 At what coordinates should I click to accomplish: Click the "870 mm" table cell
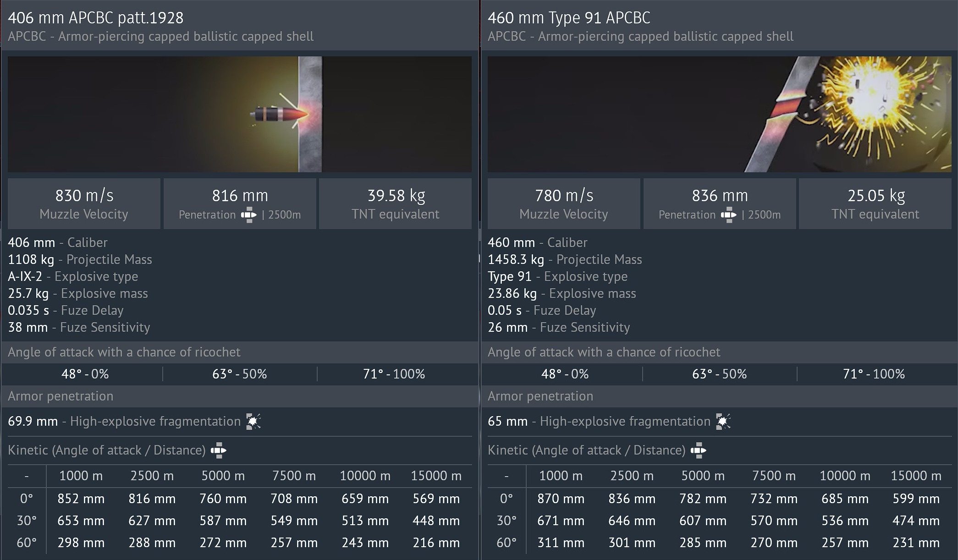(561, 499)
